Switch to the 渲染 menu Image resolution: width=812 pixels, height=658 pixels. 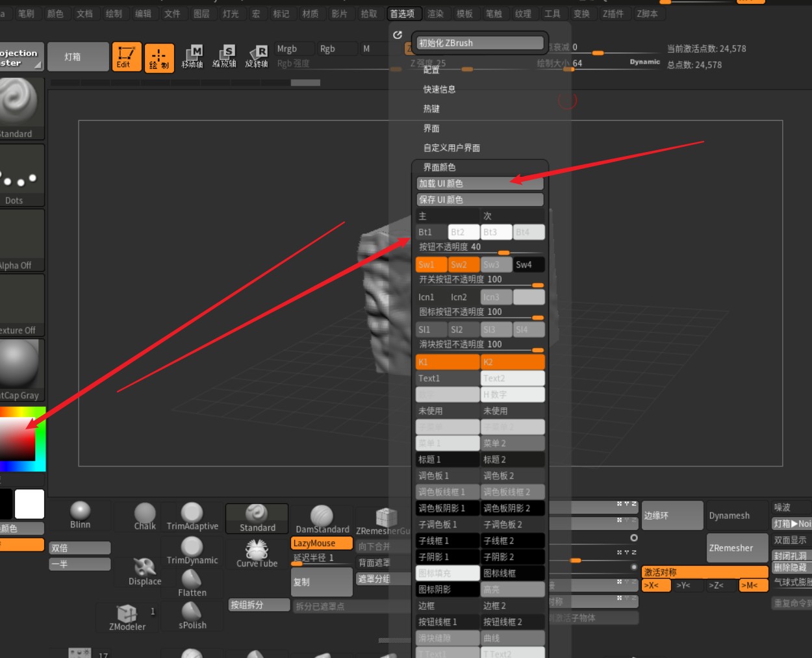pyautogui.click(x=436, y=13)
